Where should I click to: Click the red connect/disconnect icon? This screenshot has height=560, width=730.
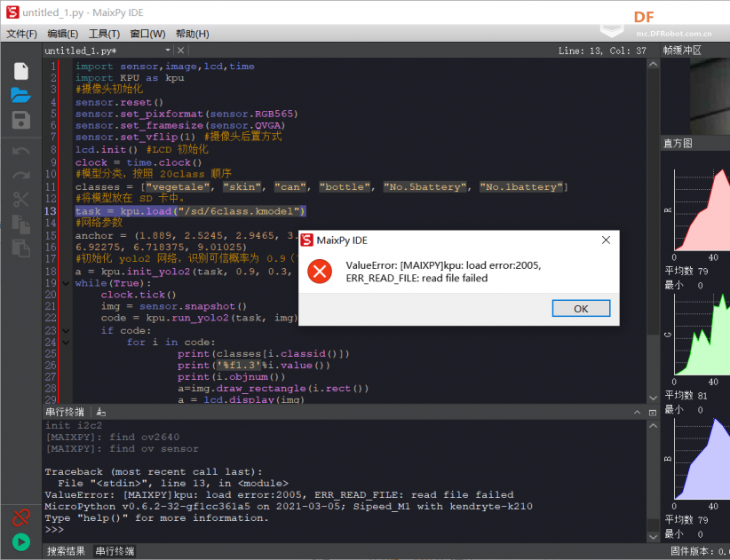tap(21, 517)
